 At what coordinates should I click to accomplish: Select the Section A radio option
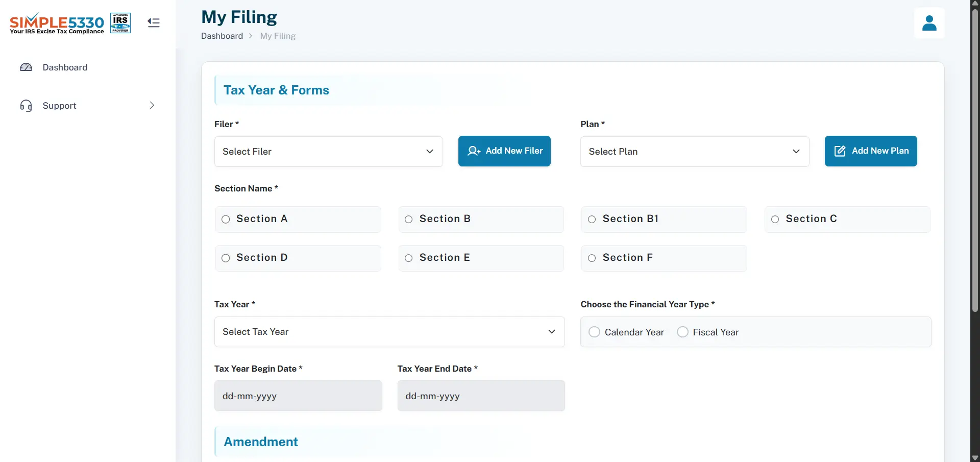[x=226, y=220]
